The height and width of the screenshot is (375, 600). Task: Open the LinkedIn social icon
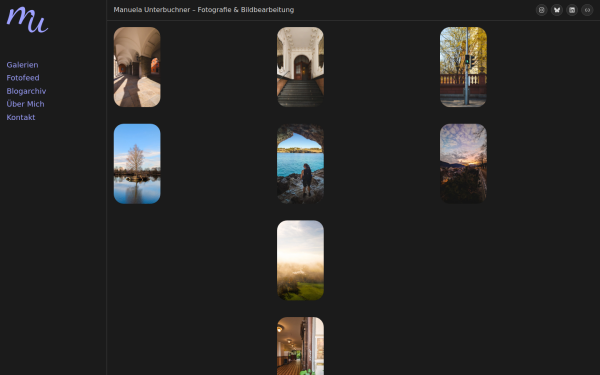(x=572, y=10)
